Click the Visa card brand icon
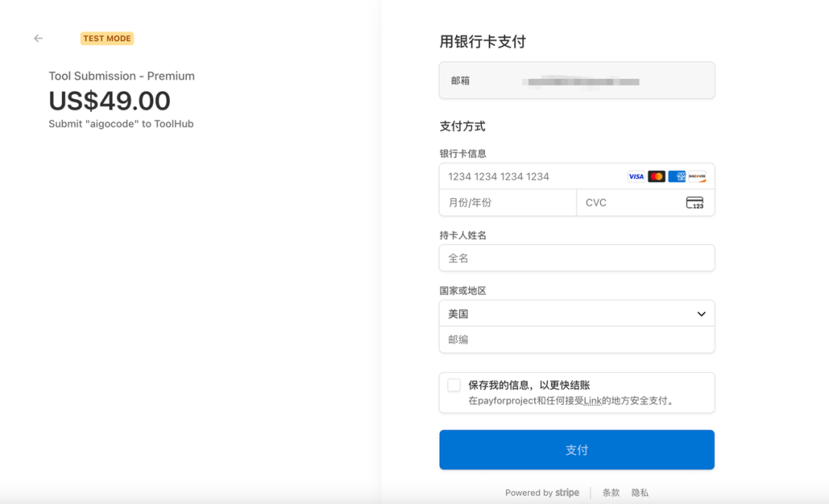Viewport: 829px width, 504px height. pos(636,176)
